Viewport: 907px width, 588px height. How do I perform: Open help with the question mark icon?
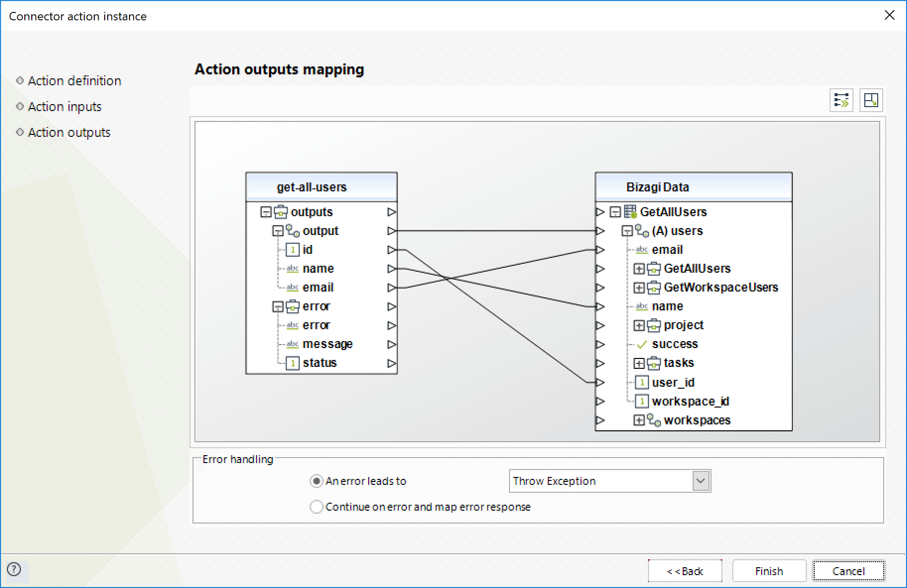click(x=14, y=569)
